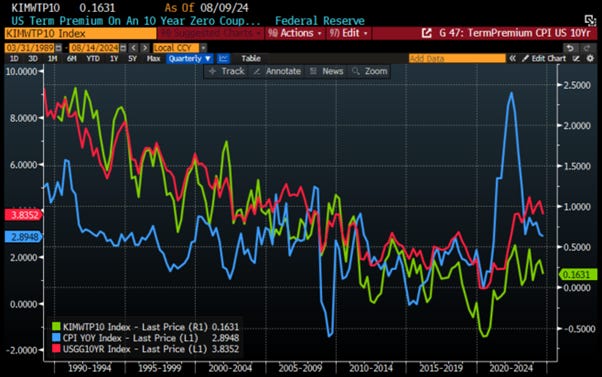The height and width of the screenshot is (377, 602).
Task: Click the red USGG10YR legend swatch
Action: pyautogui.click(x=56, y=349)
